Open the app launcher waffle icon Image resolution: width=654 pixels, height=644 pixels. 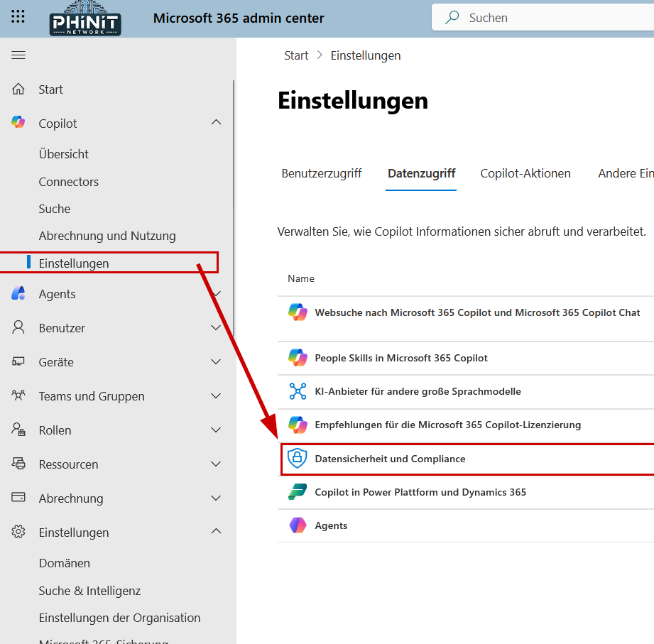click(18, 17)
